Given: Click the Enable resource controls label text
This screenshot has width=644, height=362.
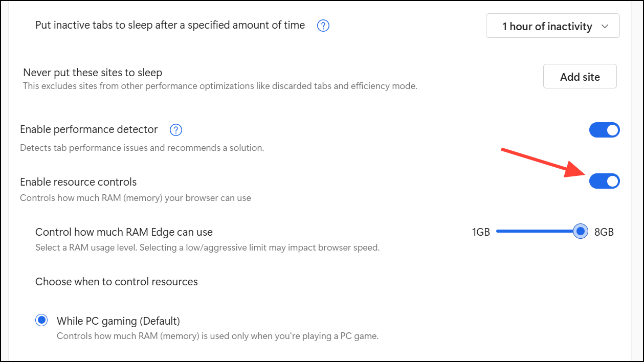Looking at the screenshot, I should tap(78, 182).
